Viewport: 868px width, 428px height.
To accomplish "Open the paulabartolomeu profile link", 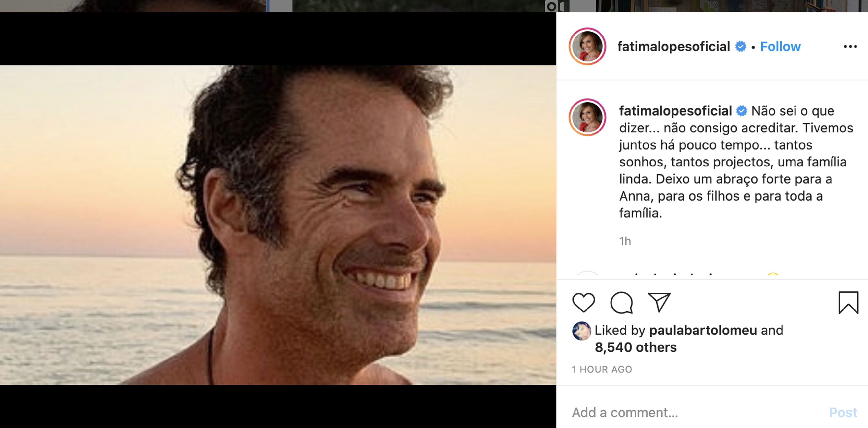I will pos(703,330).
